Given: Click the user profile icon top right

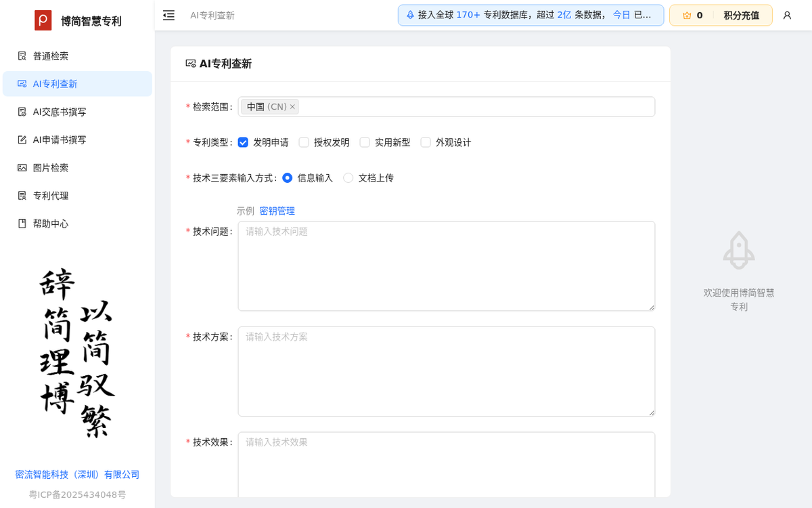Looking at the screenshot, I should point(786,15).
